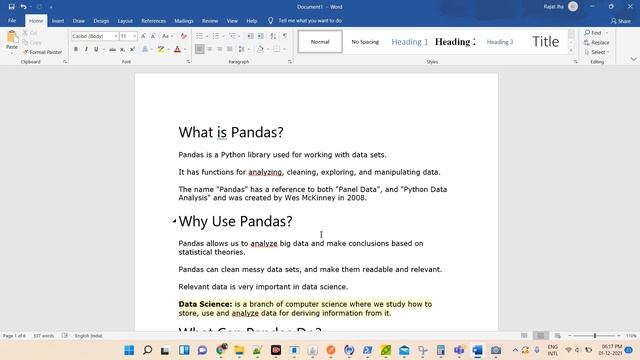
Task: Open the Paragraph dialog launcher
Action: [290, 62]
